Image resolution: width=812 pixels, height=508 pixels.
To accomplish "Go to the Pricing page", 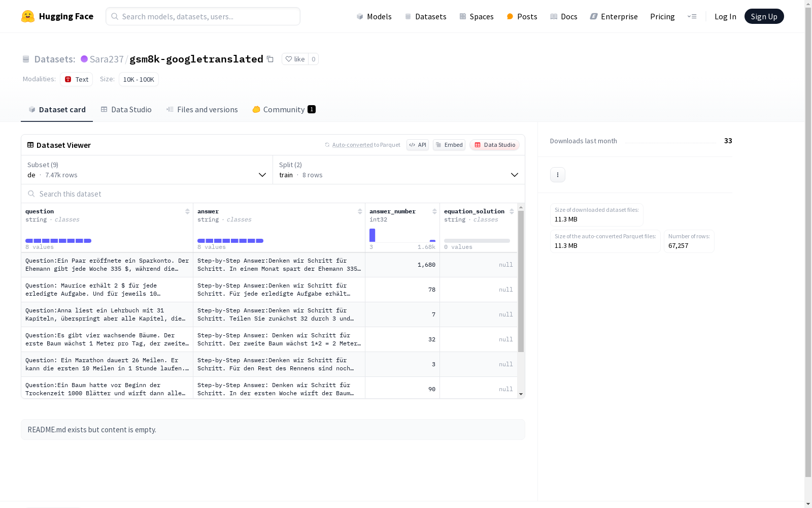I will 662,16.
